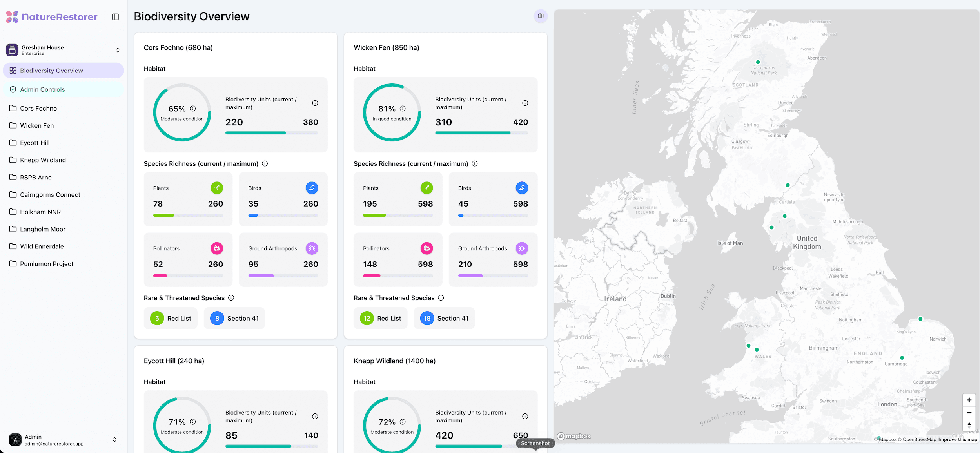The height and width of the screenshot is (453, 980).
Task: Click Wicken Fen Rare & Threatened info icon
Action: pyautogui.click(x=441, y=298)
